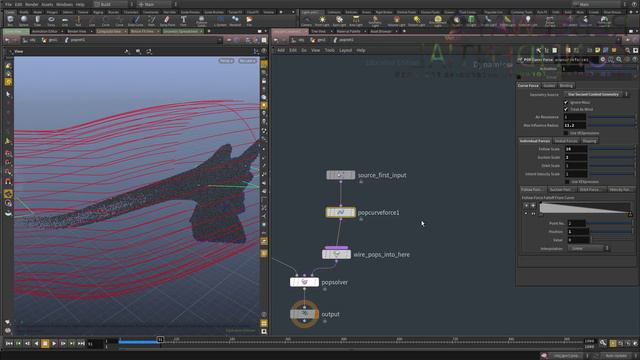Open the Main radial menu dropdown

[157, 4]
